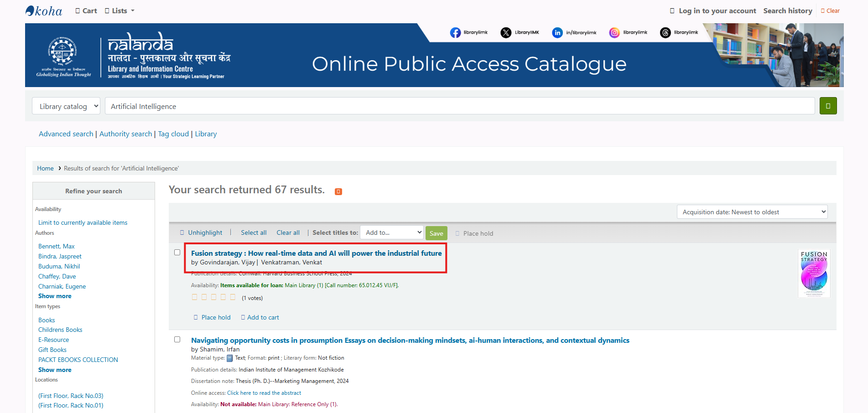Screen dimensions: 868x413
Task: Click the green Save button
Action: (x=436, y=233)
